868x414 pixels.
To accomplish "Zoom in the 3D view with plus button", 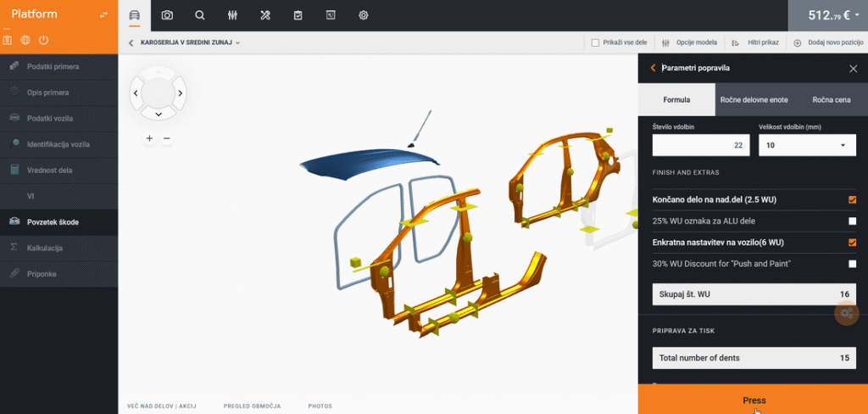I will pos(149,138).
